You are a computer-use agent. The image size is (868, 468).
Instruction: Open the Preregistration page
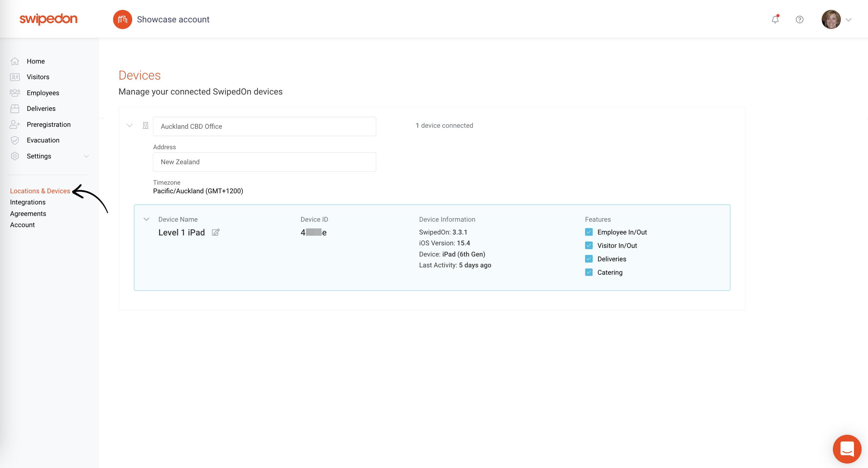pyautogui.click(x=49, y=124)
